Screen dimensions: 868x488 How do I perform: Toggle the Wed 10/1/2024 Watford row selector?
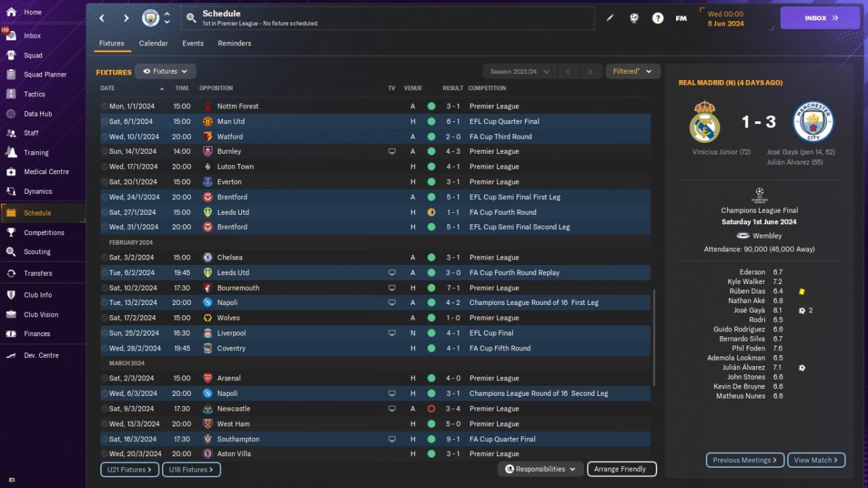[x=104, y=136]
